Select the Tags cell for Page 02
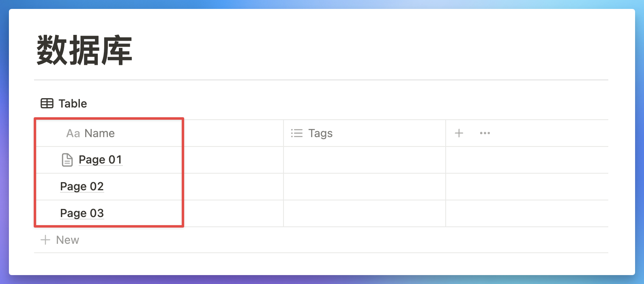644x284 pixels. point(364,187)
